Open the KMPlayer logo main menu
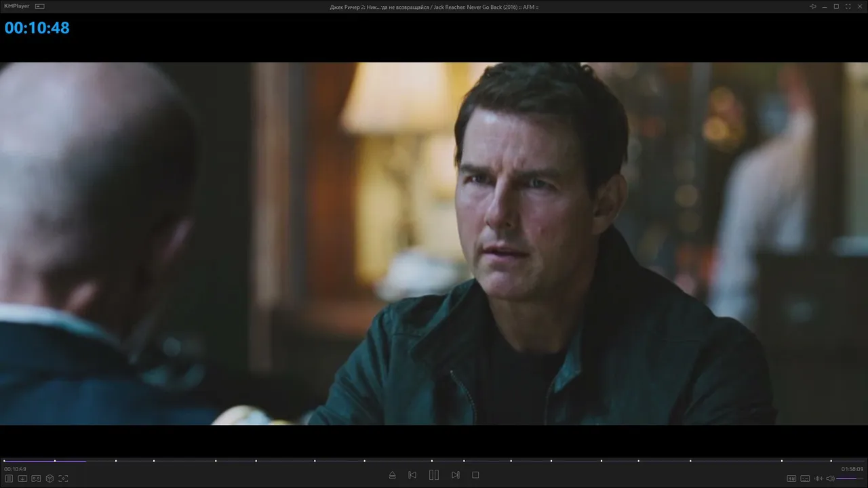The image size is (868, 488). pyautogui.click(x=18, y=6)
